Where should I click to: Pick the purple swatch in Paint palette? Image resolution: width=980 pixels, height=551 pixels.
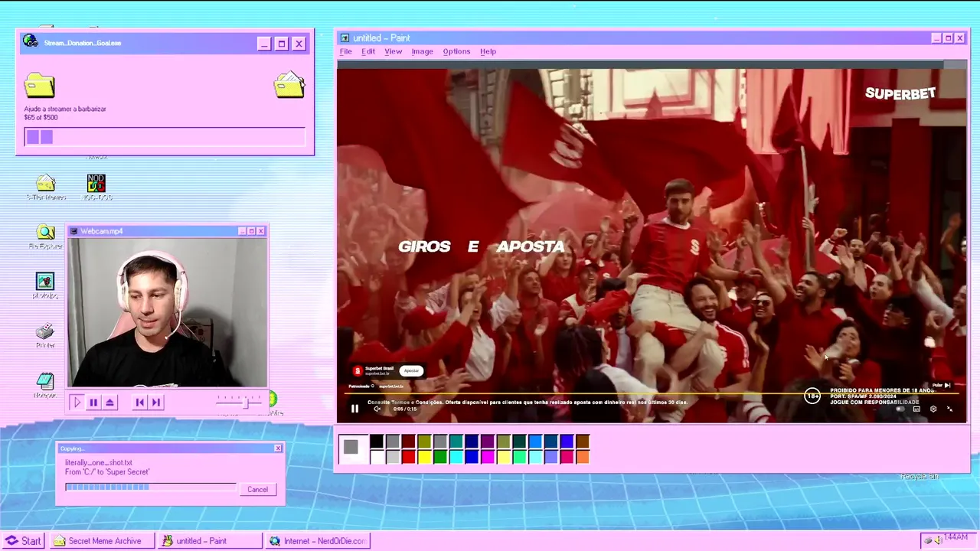488,442
